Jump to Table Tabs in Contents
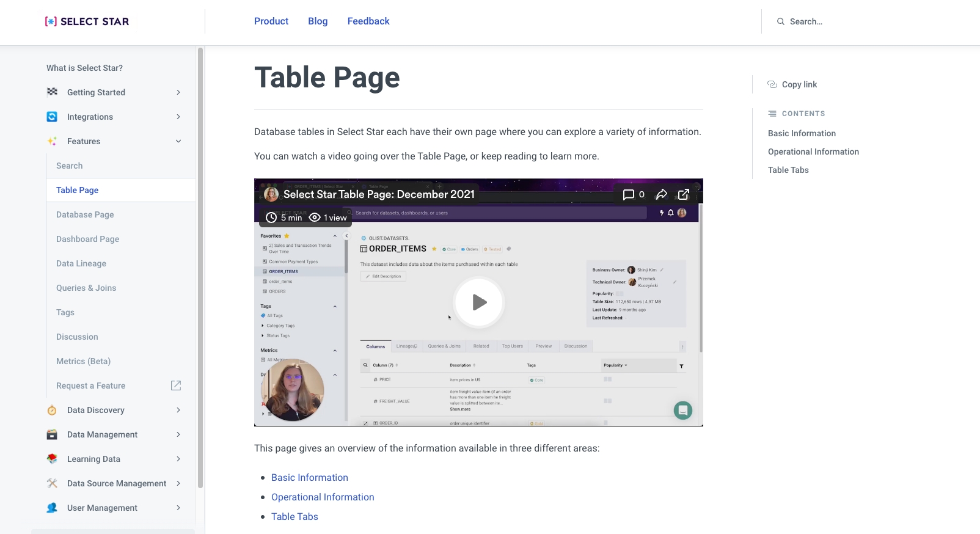 coord(788,170)
